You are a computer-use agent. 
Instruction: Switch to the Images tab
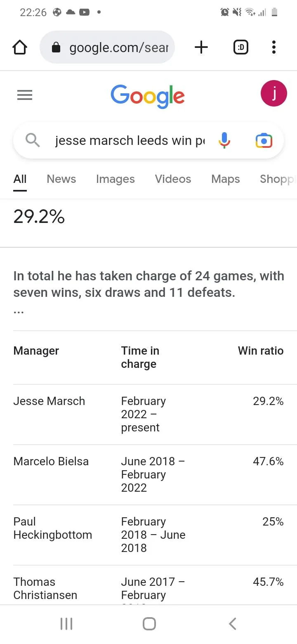(x=115, y=179)
